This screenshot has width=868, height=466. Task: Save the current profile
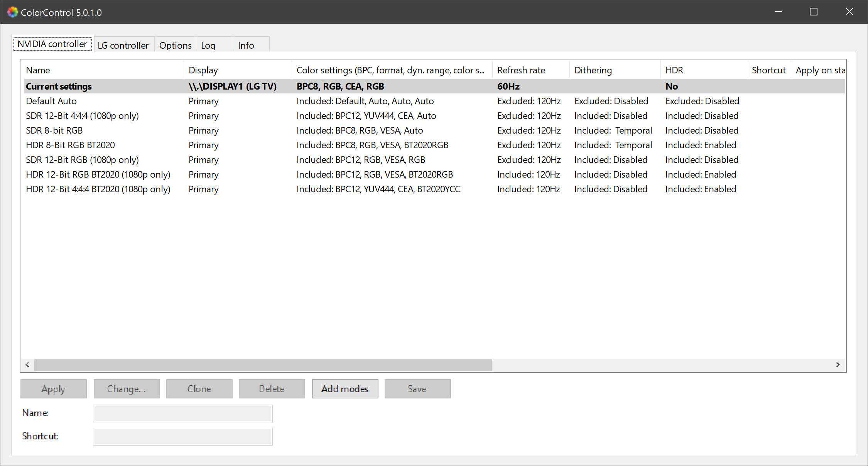417,389
